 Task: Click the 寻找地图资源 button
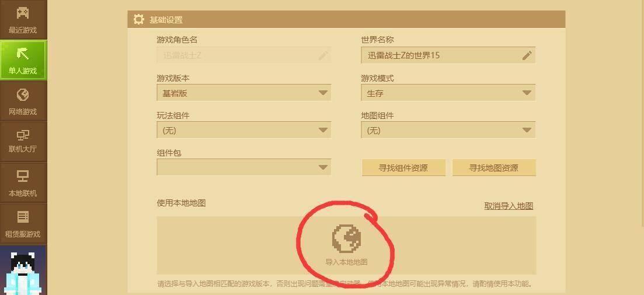[494, 168]
